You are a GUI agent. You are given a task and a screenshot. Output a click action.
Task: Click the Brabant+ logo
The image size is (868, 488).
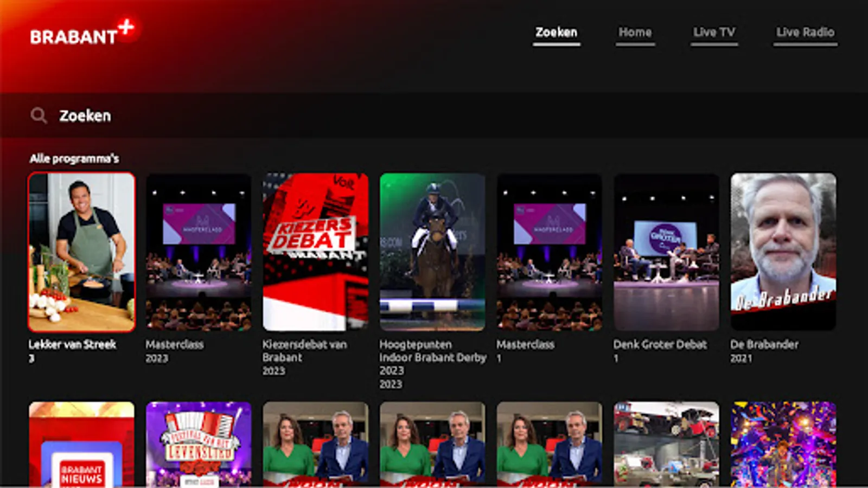point(83,33)
